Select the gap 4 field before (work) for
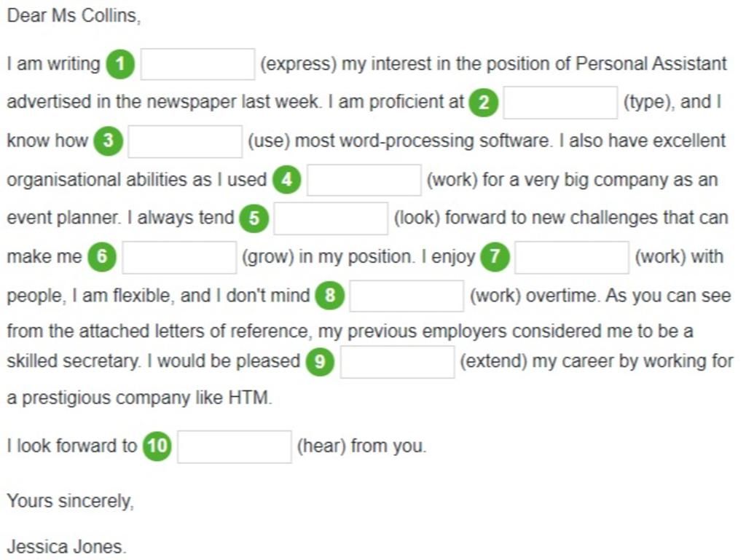This screenshot has height=560, width=746. [364, 180]
